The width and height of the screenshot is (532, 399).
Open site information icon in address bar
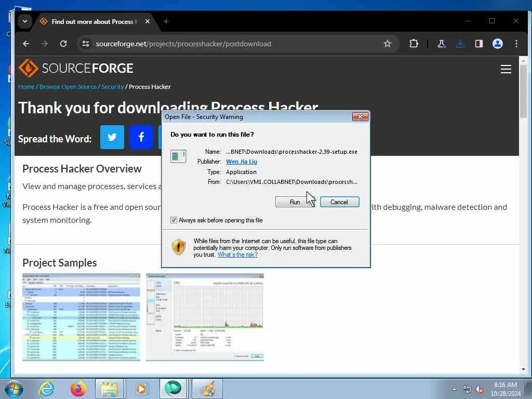click(x=86, y=44)
